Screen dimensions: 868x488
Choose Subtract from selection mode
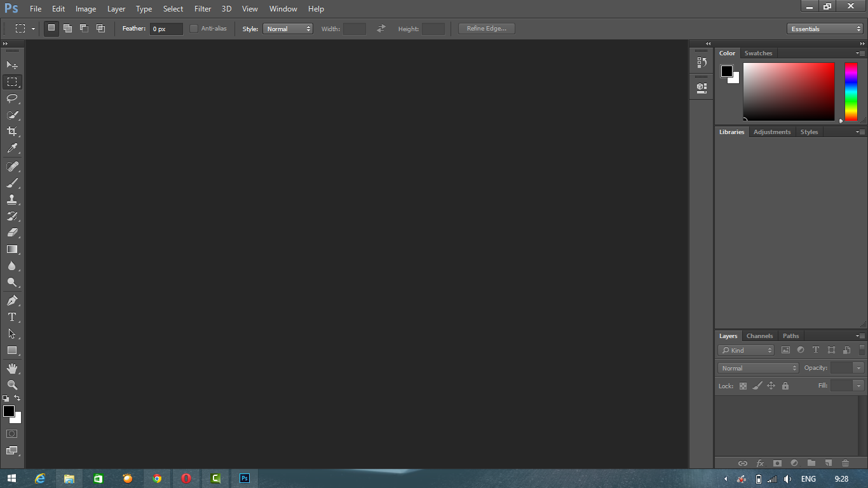(x=84, y=28)
